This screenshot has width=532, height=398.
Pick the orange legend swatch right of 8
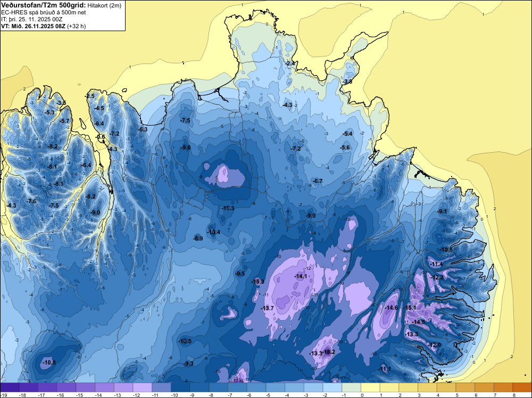click(522, 387)
